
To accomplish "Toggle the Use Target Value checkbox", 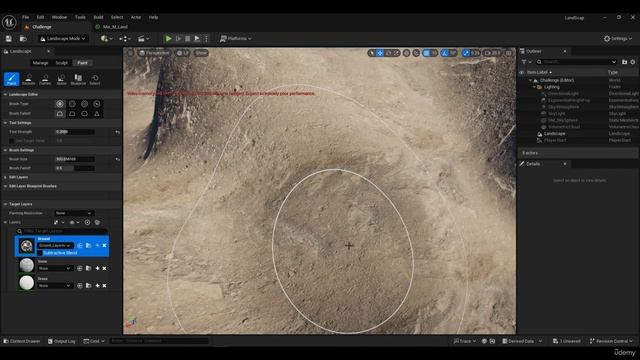I will pos(12,141).
